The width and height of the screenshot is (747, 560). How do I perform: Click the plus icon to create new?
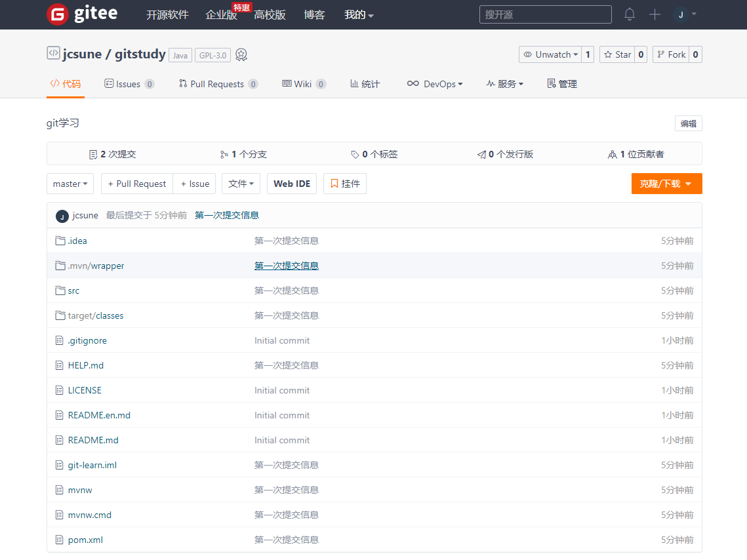pyautogui.click(x=655, y=14)
